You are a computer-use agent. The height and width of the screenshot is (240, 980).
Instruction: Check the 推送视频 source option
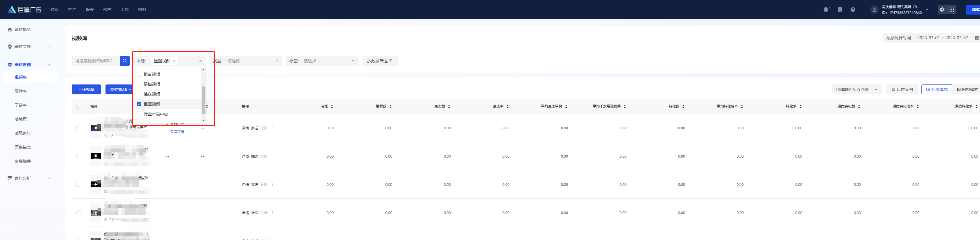[139, 94]
